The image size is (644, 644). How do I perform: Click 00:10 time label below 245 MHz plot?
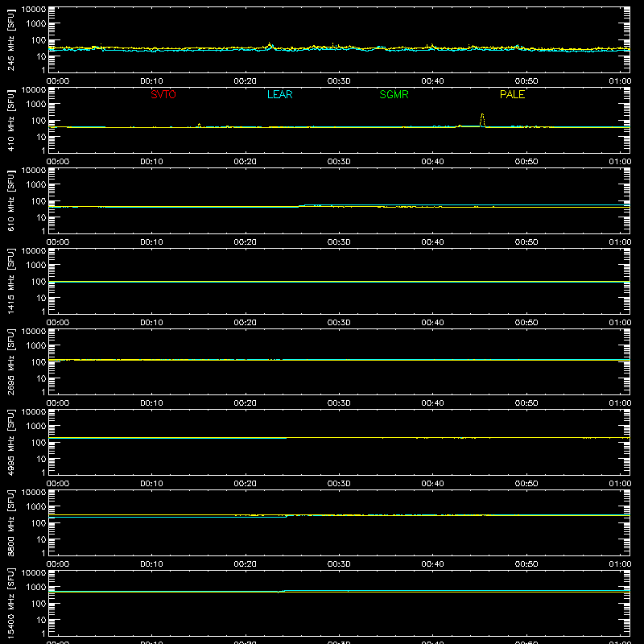(x=151, y=81)
